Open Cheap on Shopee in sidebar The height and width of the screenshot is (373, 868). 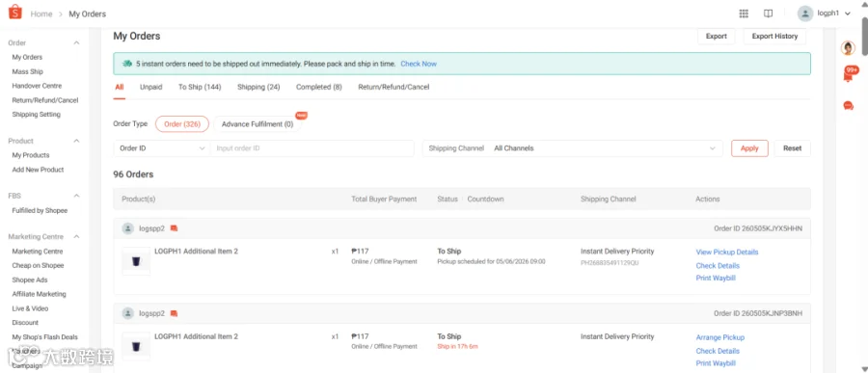tap(39, 266)
